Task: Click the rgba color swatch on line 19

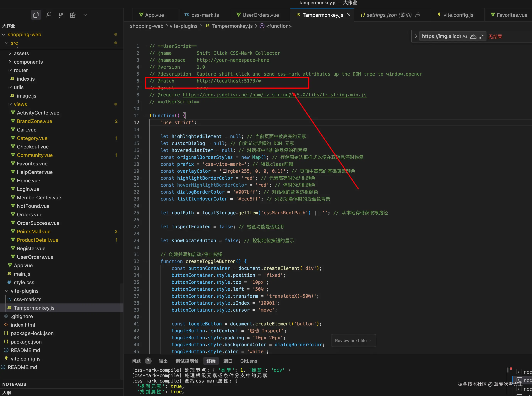Action: (225, 171)
